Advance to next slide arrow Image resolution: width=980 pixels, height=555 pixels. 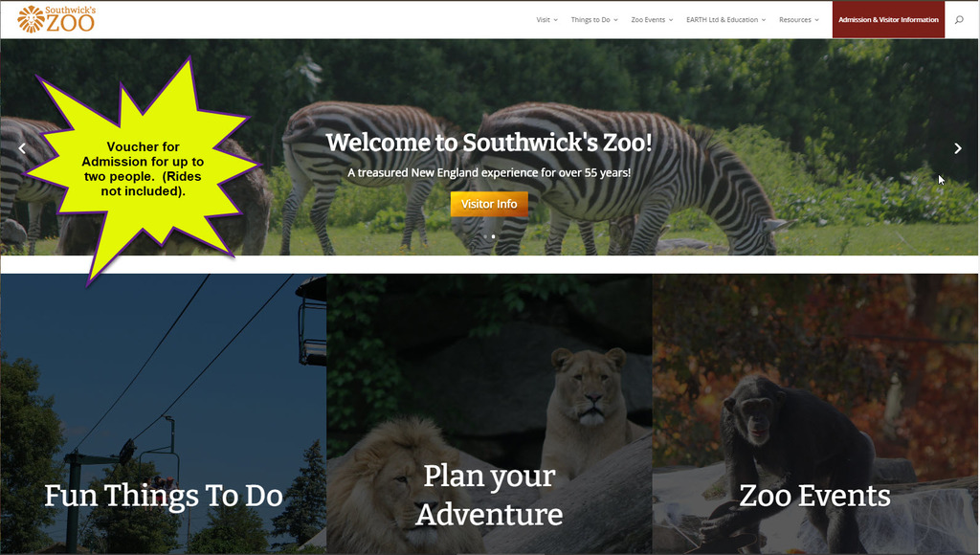[x=957, y=148]
